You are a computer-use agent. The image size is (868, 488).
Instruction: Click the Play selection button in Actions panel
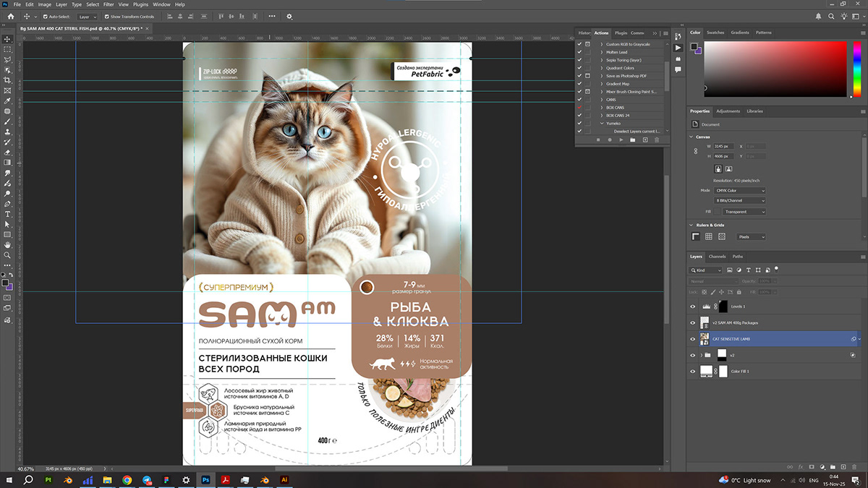[621, 140]
